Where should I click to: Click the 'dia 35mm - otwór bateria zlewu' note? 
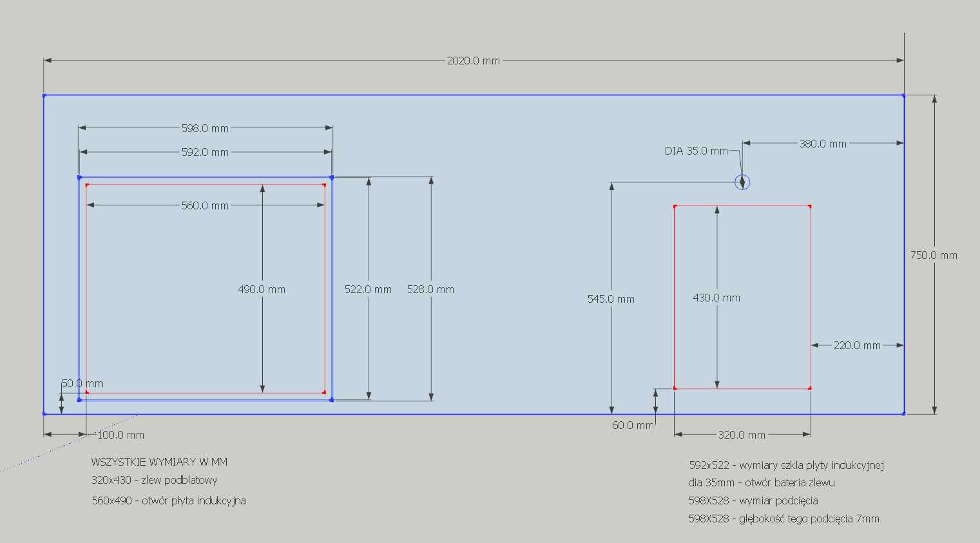click(x=762, y=482)
